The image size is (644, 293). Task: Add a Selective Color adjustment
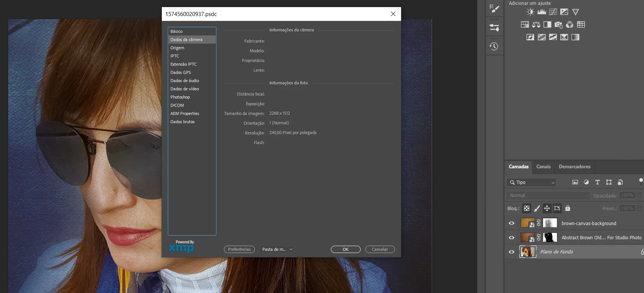tap(564, 37)
